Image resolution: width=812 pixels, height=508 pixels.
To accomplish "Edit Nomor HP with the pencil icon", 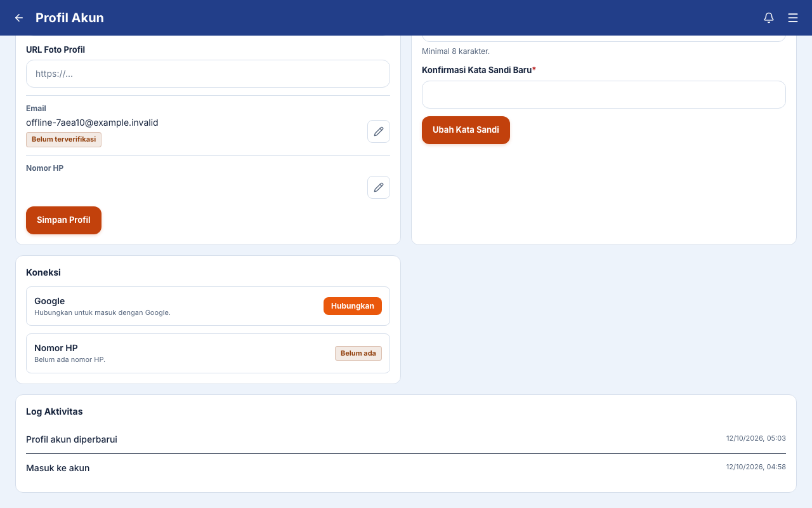I will 379,187.
